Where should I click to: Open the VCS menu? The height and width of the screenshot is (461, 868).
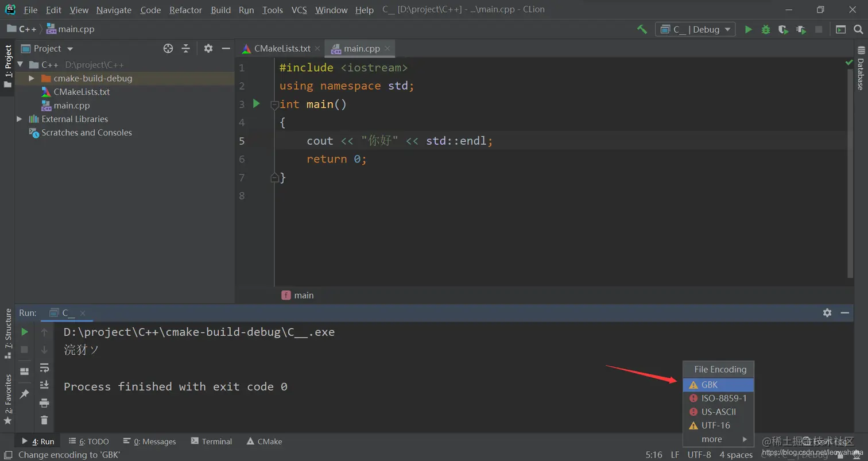pos(299,10)
